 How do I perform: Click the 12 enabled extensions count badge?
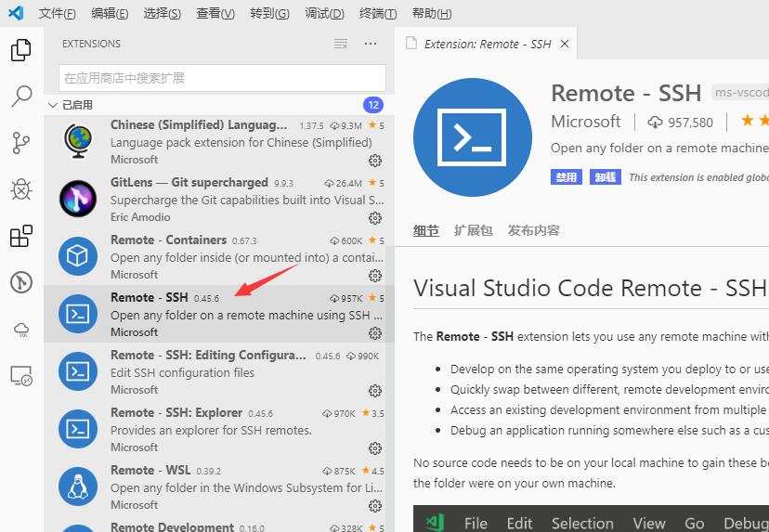(x=373, y=105)
